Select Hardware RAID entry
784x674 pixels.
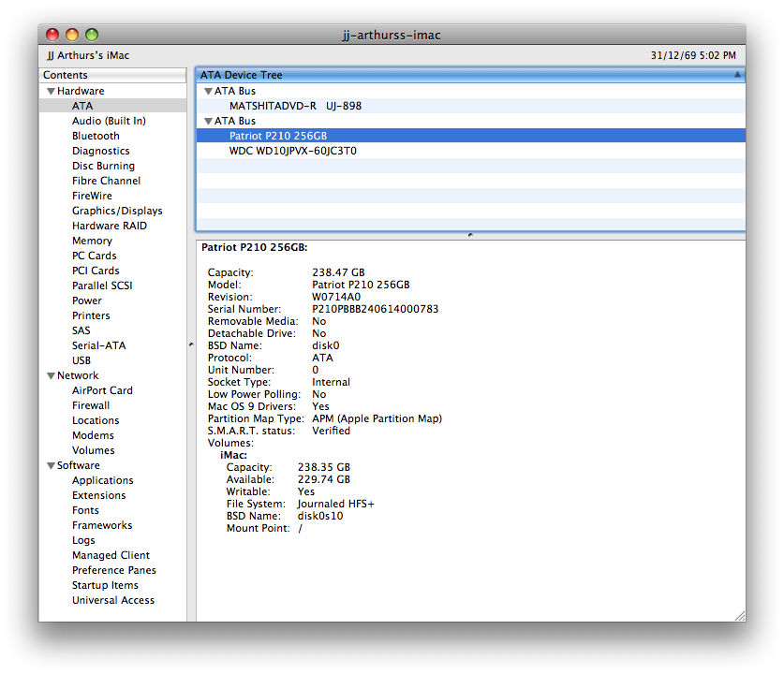click(110, 226)
